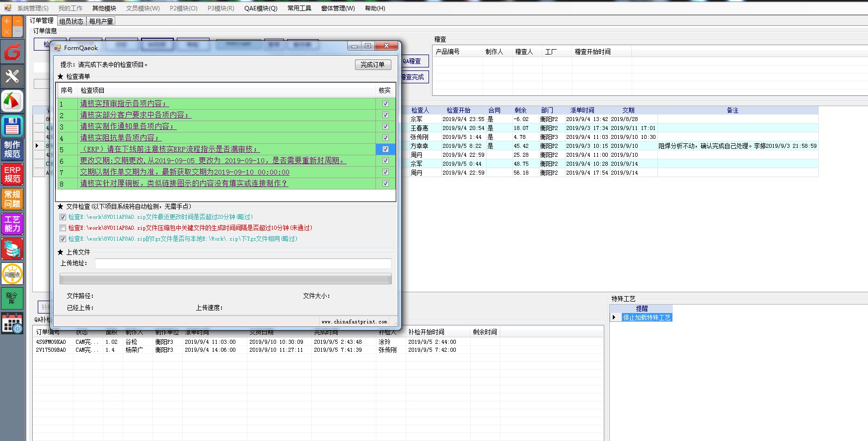Click the 稽查完成 button behind the dialog
This screenshot has height=441, width=868.
click(415, 77)
